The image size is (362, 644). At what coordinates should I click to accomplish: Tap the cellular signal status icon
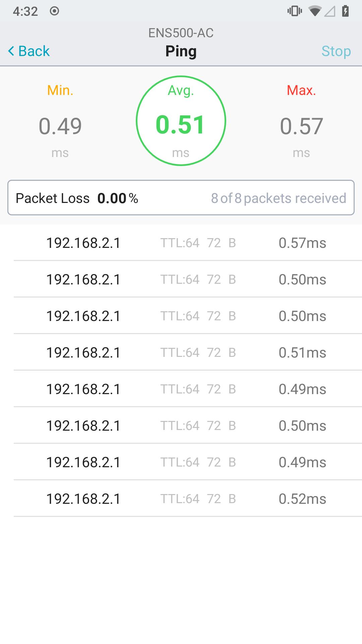pos(330,11)
